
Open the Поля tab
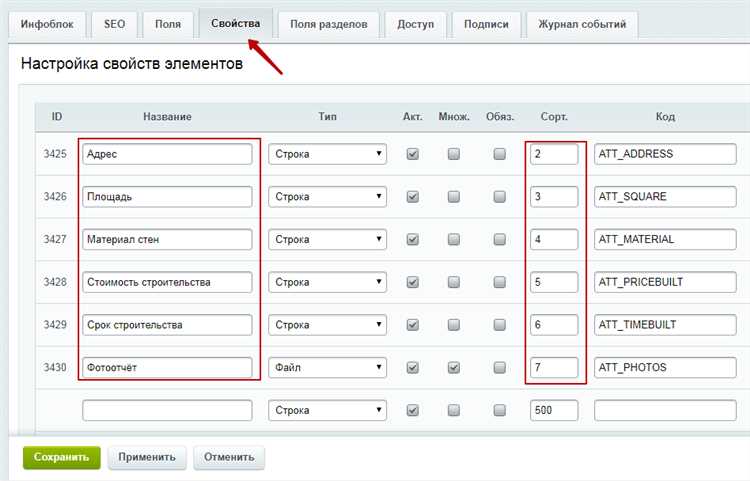click(168, 24)
